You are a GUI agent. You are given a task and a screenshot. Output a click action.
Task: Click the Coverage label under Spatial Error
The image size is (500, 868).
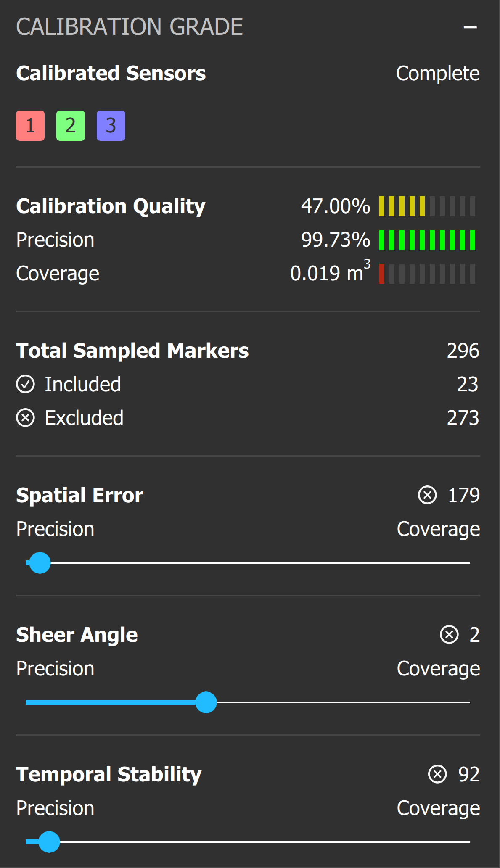(x=438, y=529)
